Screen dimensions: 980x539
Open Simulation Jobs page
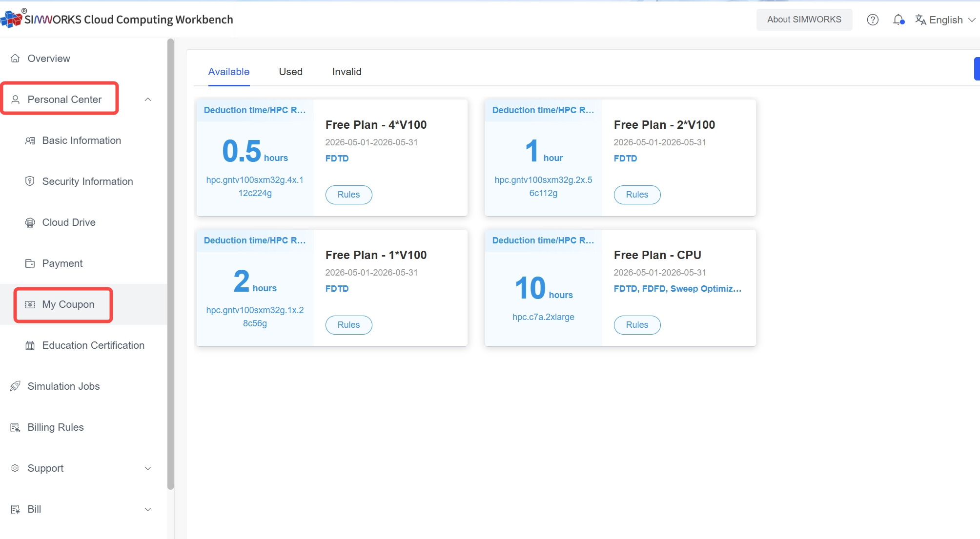point(83,386)
